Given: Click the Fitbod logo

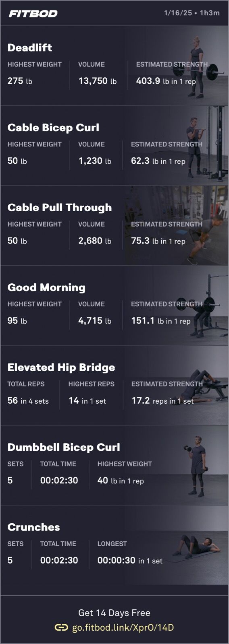Looking at the screenshot, I should pyautogui.click(x=33, y=14).
